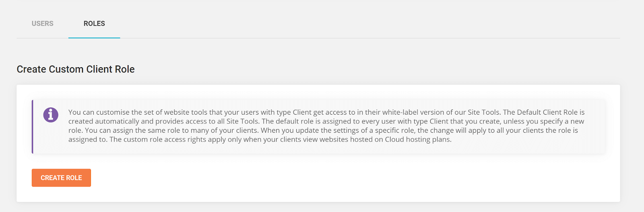The height and width of the screenshot is (212, 644).
Task: Click the line starting created automatically
Action: click(326, 121)
